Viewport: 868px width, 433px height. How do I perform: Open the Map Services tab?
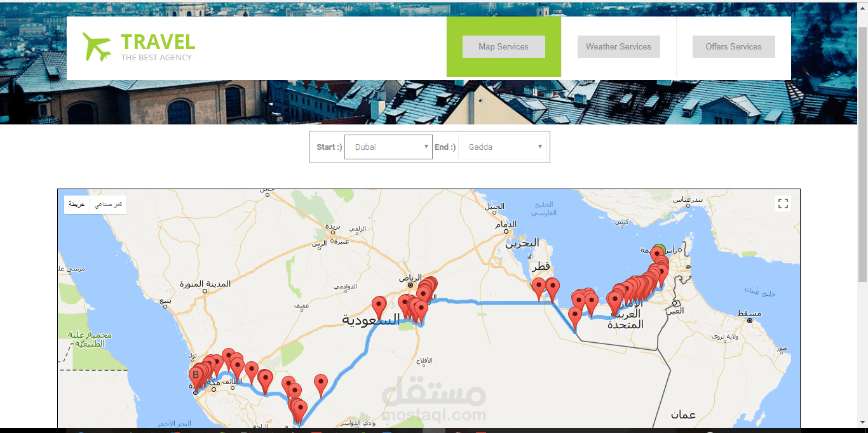pos(503,46)
